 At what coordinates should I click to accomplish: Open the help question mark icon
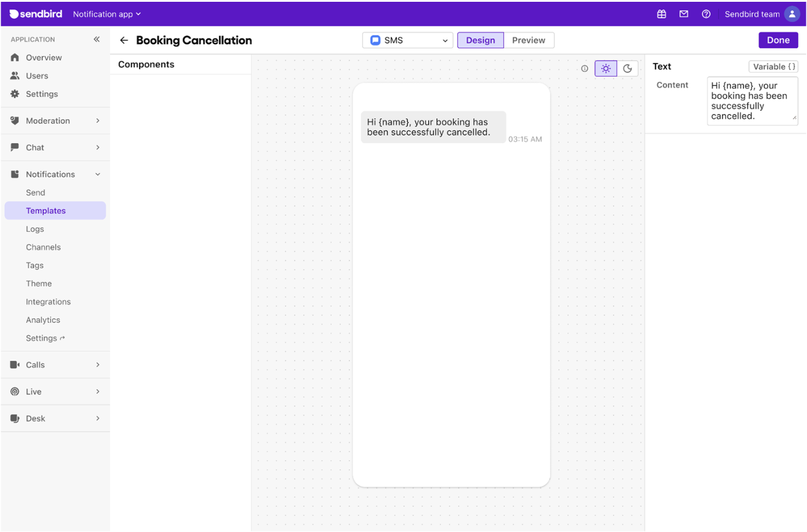point(706,14)
